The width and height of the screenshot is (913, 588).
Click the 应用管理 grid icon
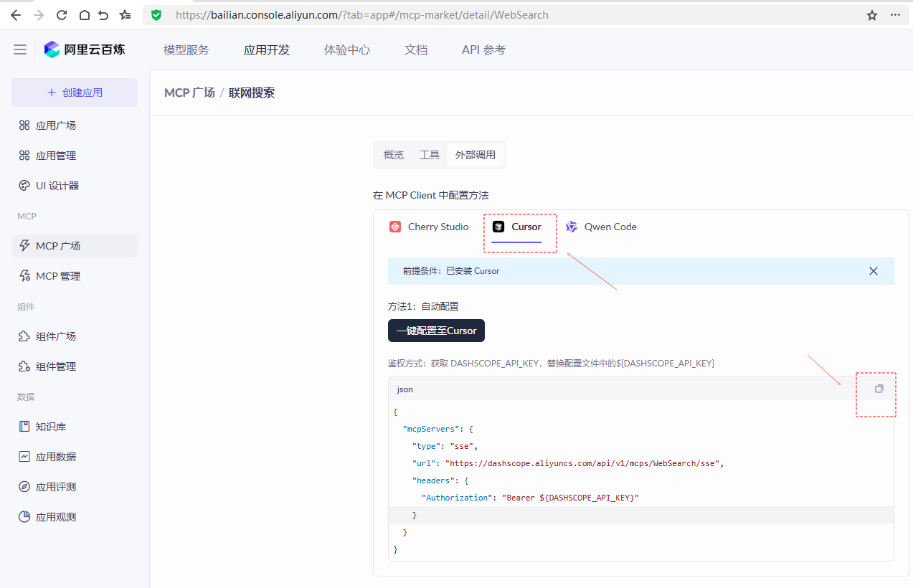pos(24,156)
